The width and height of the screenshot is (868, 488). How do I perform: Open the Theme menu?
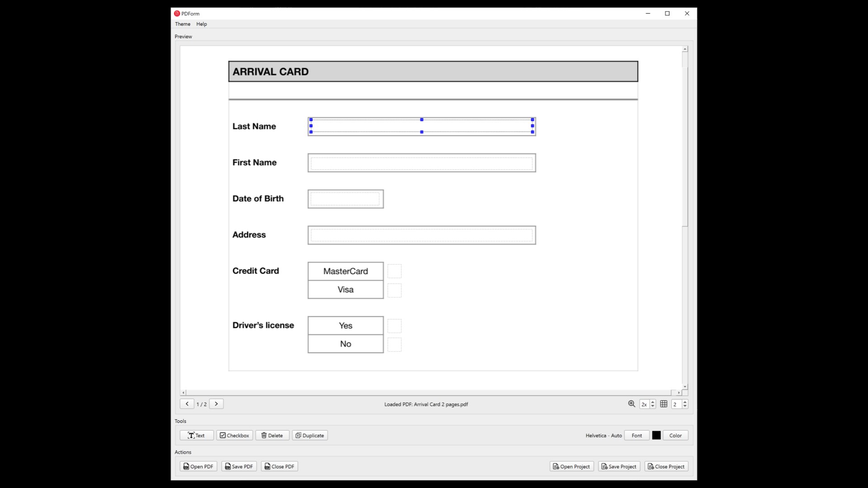pos(183,24)
